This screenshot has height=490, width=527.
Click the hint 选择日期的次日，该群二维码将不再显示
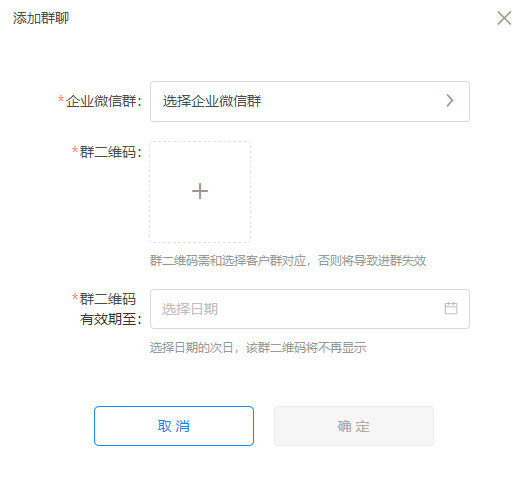click(258, 348)
